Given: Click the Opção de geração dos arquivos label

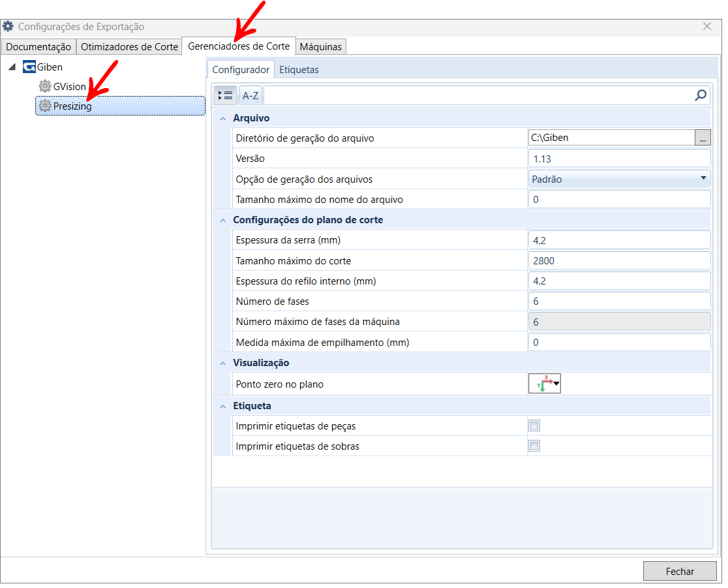Looking at the screenshot, I should click(304, 179).
